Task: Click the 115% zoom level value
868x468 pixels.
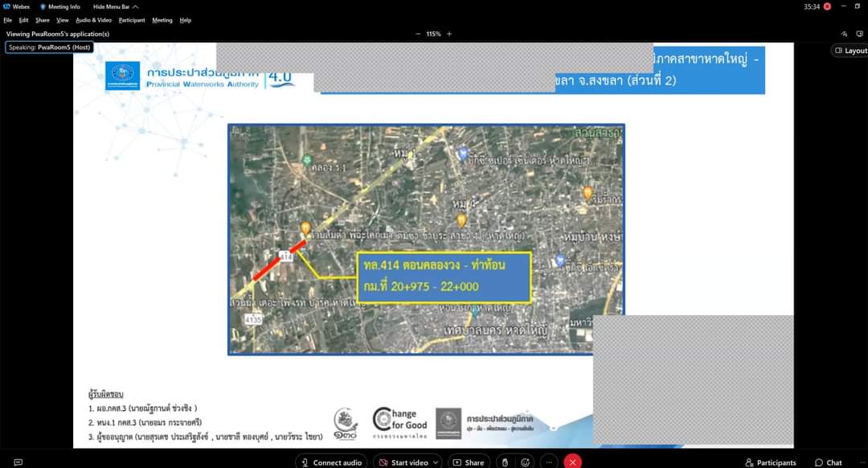Action: pos(433,34)
